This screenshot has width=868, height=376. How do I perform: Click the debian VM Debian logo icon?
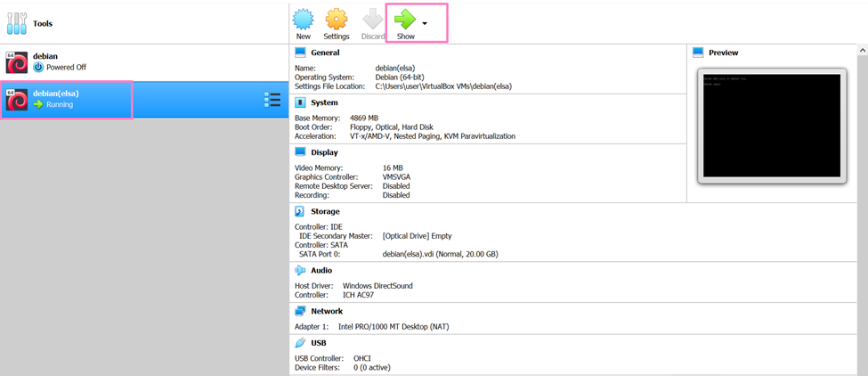point(17,62)
